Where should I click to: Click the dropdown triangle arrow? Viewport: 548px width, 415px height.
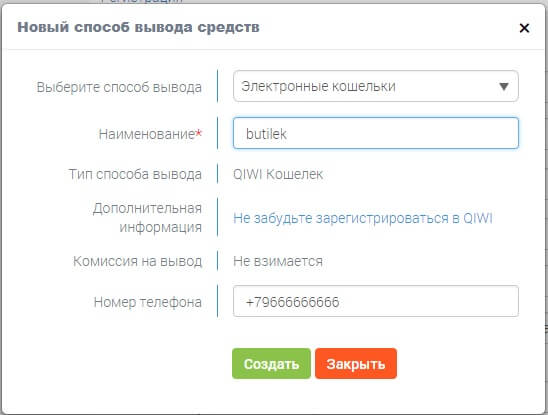(504, 86)
